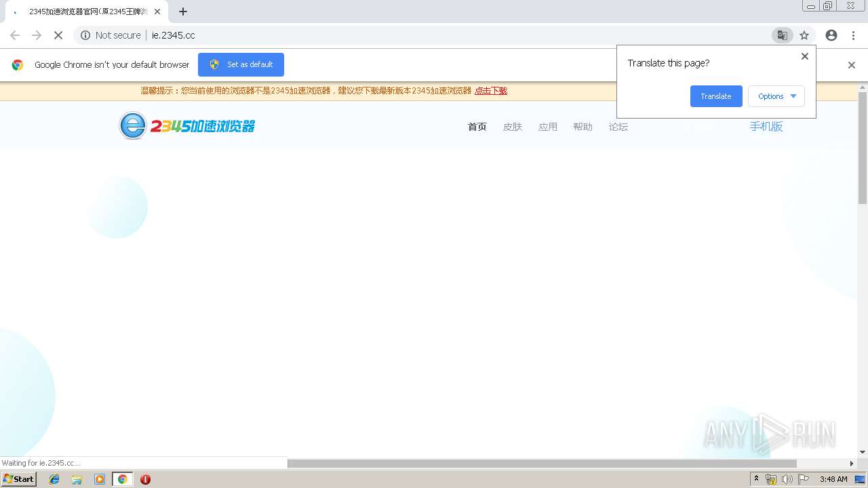Click the horizontal scrollbar thumb
This screenshot has width=868, height=488.
click(542, 464)
